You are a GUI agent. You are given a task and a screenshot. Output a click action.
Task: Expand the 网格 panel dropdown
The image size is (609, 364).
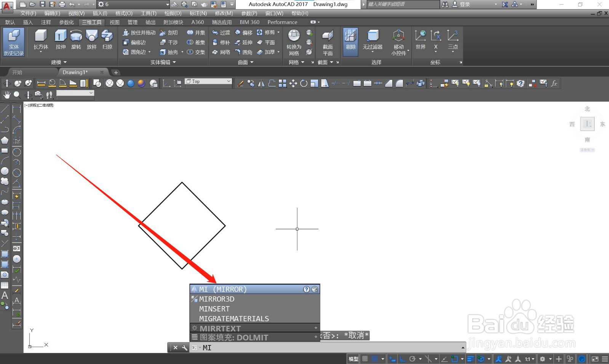[x=296, y=62]
